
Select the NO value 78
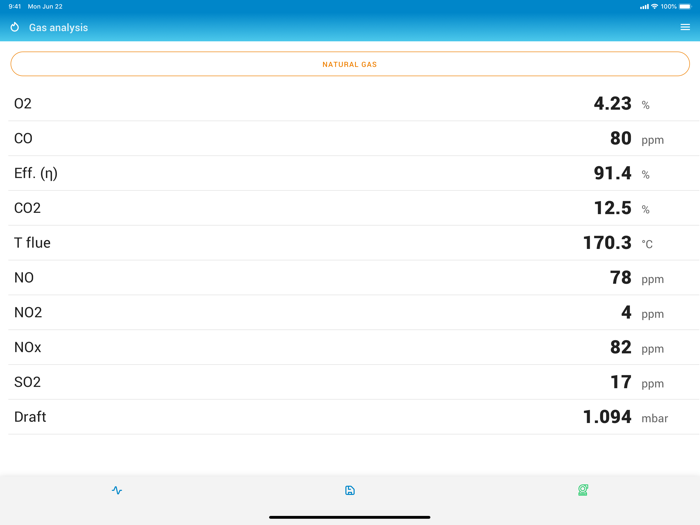tap(621, 278)
